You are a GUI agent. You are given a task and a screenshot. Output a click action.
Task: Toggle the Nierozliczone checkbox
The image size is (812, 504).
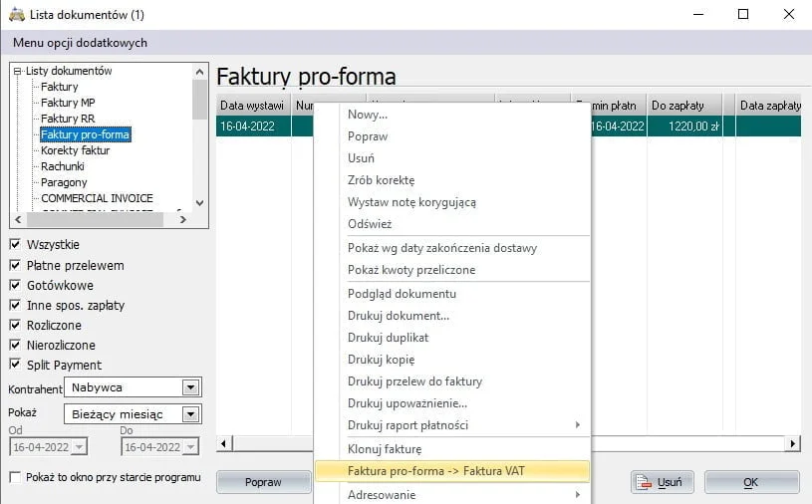tap(15, 346)
